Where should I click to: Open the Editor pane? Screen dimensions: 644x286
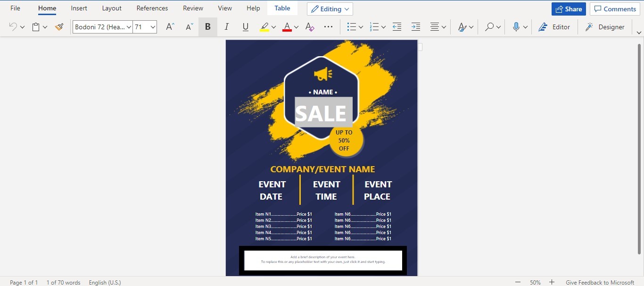pyautogui.click(x=554, y=27)
